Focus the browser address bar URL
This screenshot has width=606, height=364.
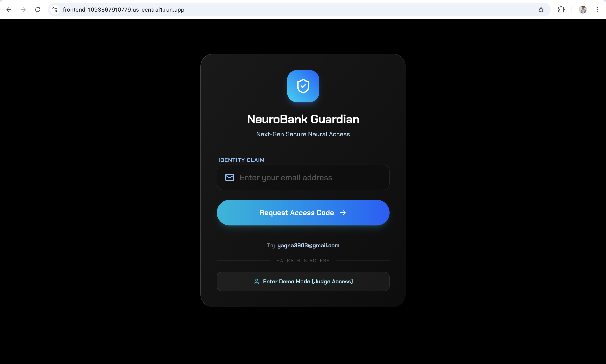click(123, 10)
